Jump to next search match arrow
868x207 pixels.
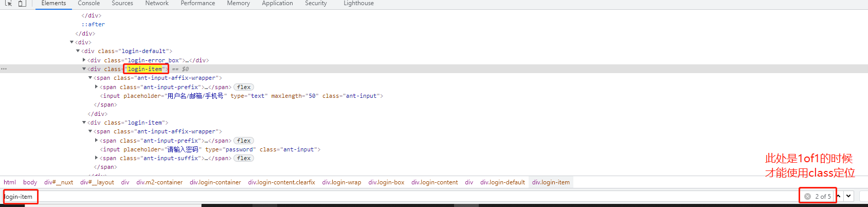848,196
